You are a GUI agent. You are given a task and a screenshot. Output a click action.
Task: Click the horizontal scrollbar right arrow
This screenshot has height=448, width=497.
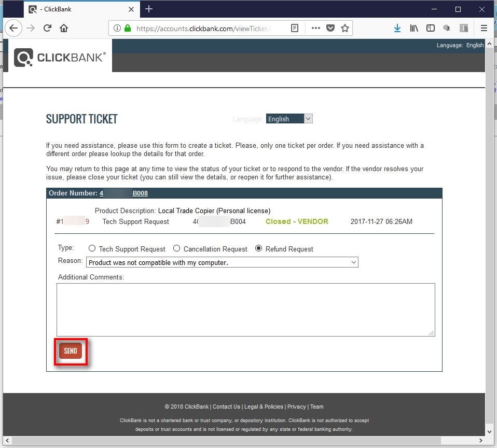point(480,440)
